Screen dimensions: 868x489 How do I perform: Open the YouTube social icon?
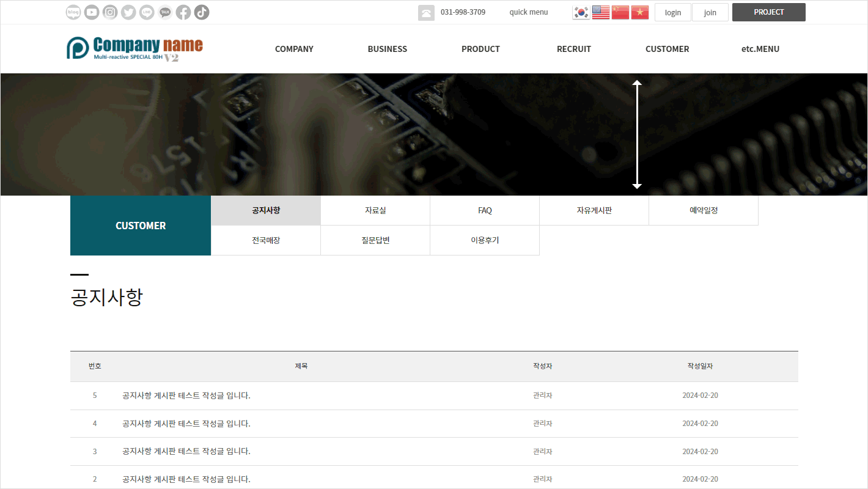[x=92, y=12]
